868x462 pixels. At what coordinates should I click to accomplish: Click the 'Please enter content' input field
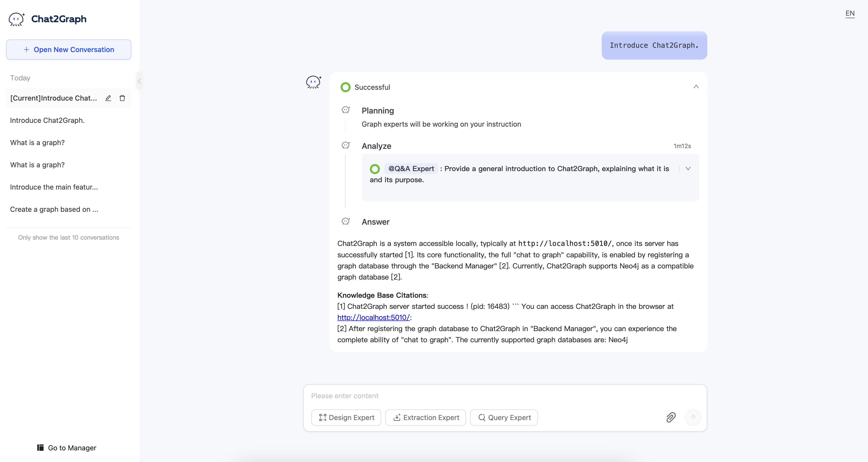click(x=485, y=396)
